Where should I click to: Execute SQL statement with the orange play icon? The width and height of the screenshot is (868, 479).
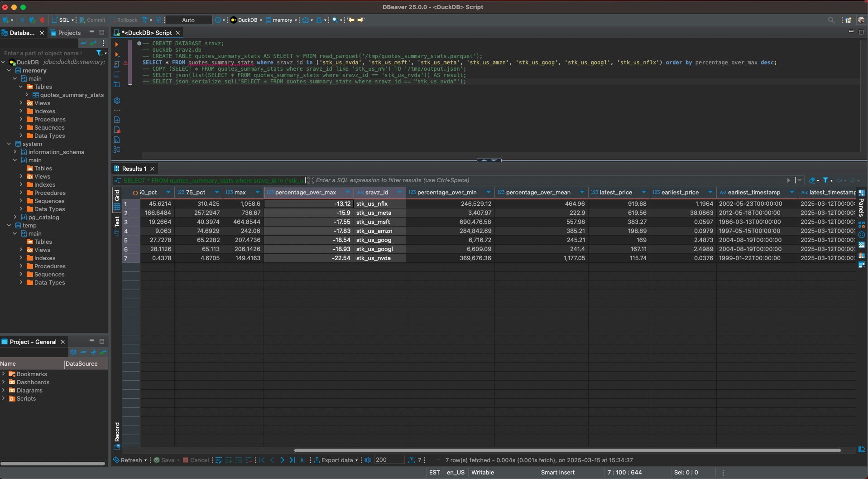coord(117,44)
